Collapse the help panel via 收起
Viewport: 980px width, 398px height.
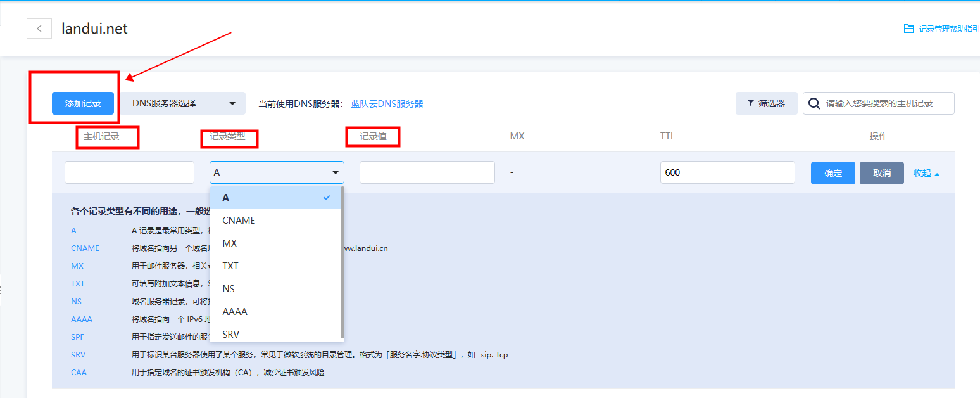[x=926, y=173]
